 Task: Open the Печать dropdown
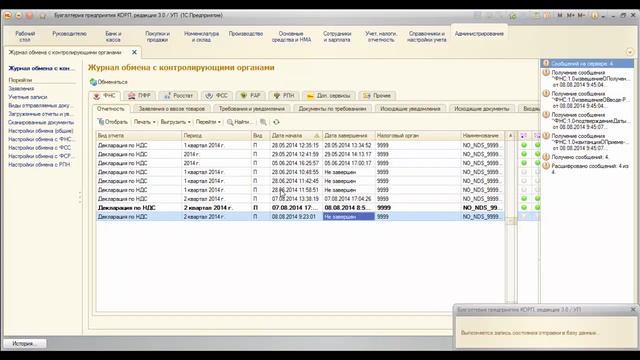coord(144,122)
